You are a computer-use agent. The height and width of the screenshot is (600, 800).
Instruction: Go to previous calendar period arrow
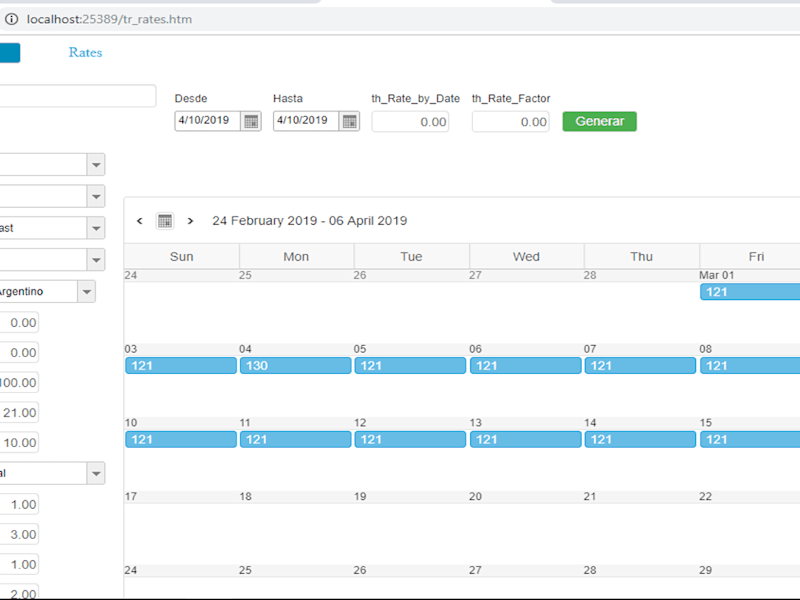140,221
